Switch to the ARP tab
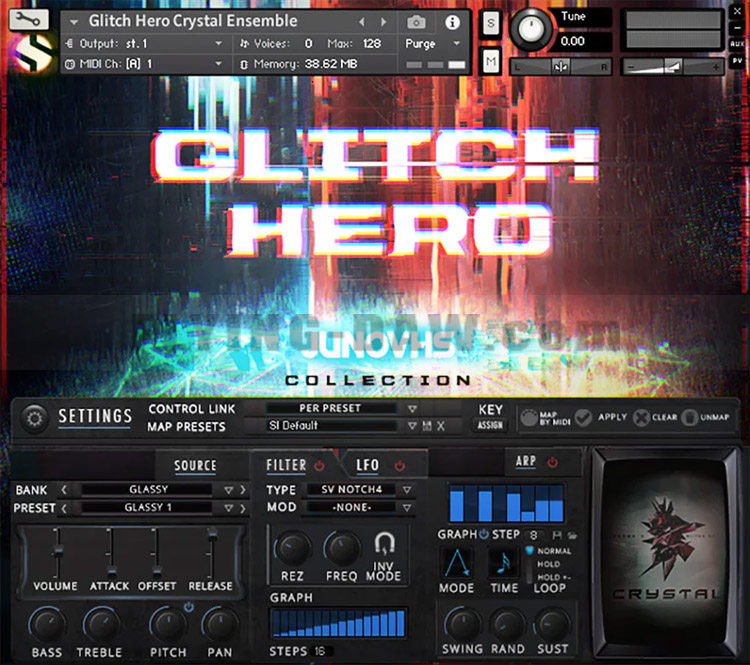The height and width of the screenshot is (665, 750). point(526,461)
